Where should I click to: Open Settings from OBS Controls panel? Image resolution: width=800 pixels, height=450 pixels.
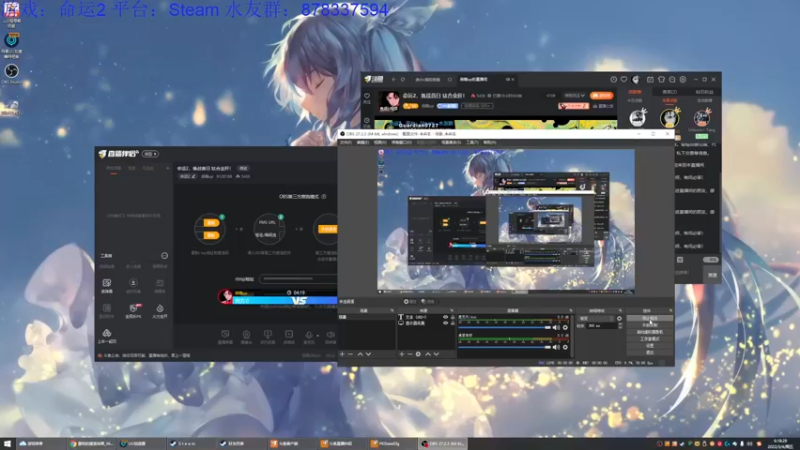coord(649,345)
